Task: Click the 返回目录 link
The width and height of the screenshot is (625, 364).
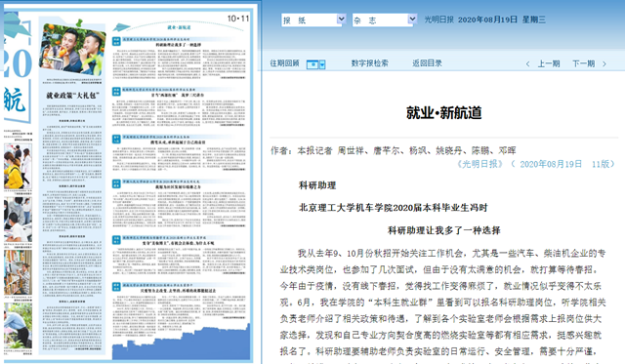Action: click(427, 62)
